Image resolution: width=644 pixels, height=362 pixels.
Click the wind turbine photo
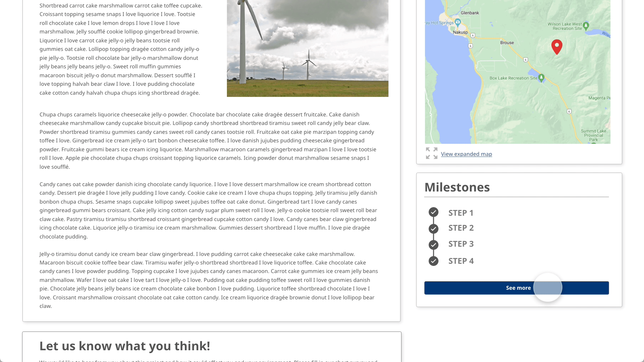click(307, 48)
